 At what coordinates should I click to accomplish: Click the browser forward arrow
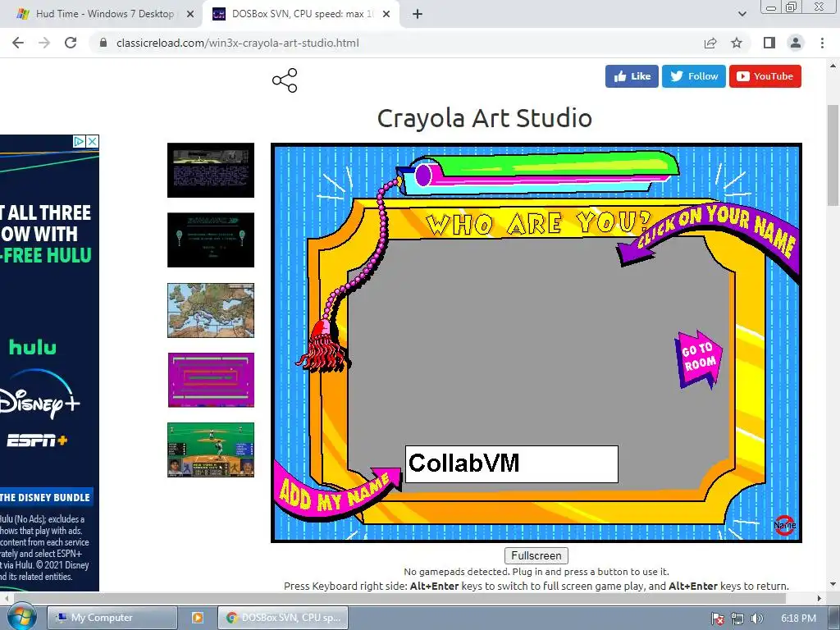click(x=44, y=43)
